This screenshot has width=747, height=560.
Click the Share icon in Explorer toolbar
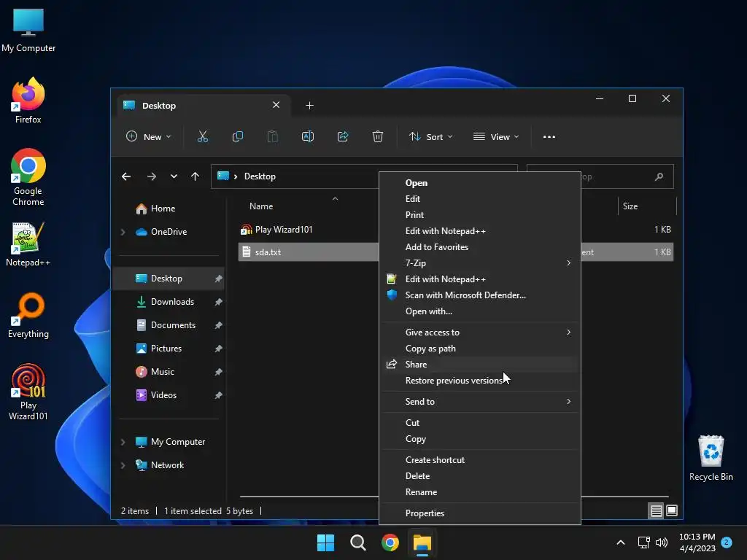343,136
